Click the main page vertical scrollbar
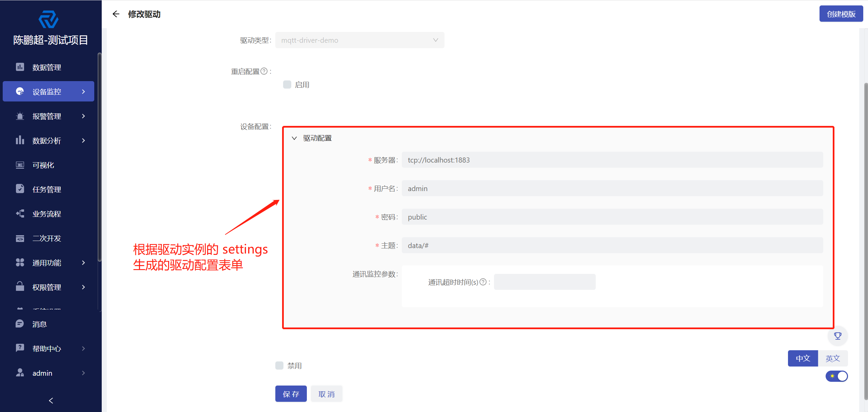Image resolution: width=868 pixels, height=412 pixels. point(866,241)
